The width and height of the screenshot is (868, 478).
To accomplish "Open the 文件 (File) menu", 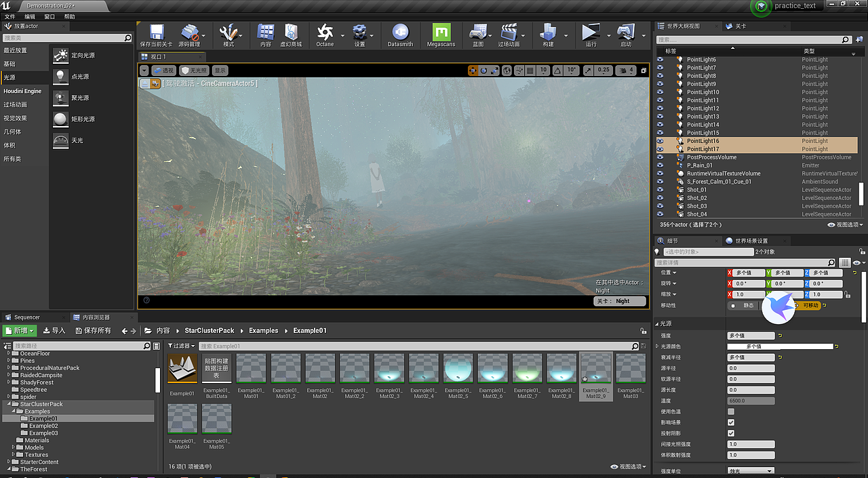I will pyautogui.click(x=9, y=16).
